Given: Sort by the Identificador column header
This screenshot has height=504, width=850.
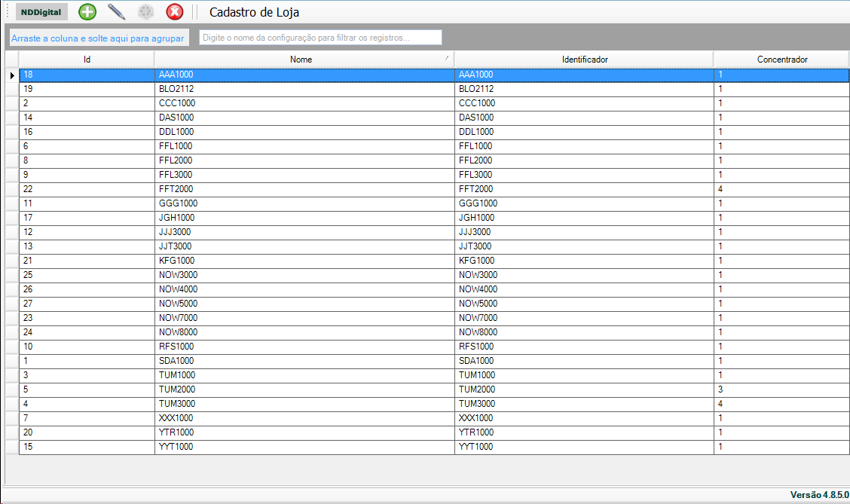Looking at the screenshot, I should click(585, 60).
